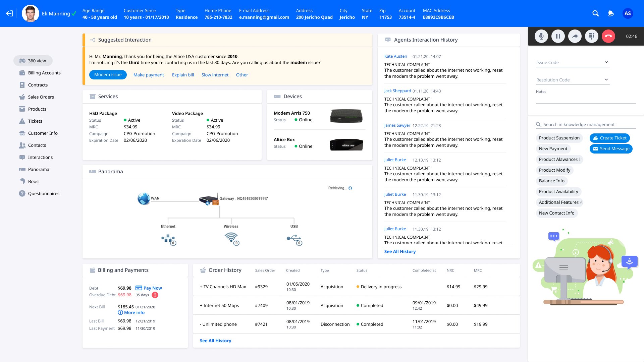Click the Create Ticket button
Viewport: 644px width, 362px height.
pos(610,138)
